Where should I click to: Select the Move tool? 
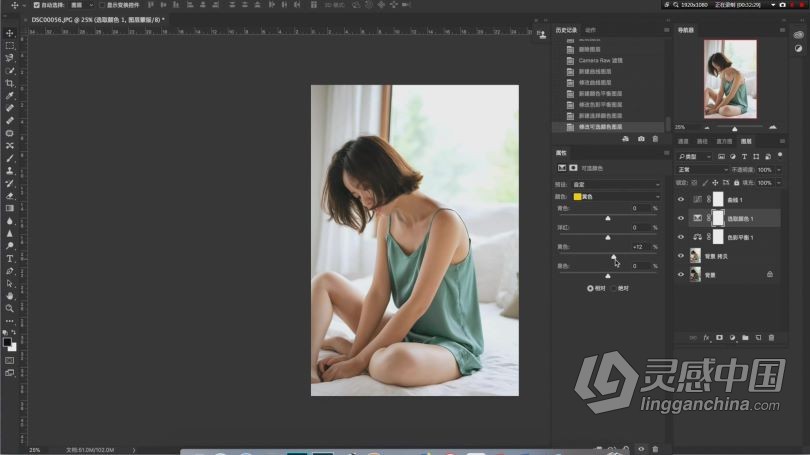coord(10,33)
